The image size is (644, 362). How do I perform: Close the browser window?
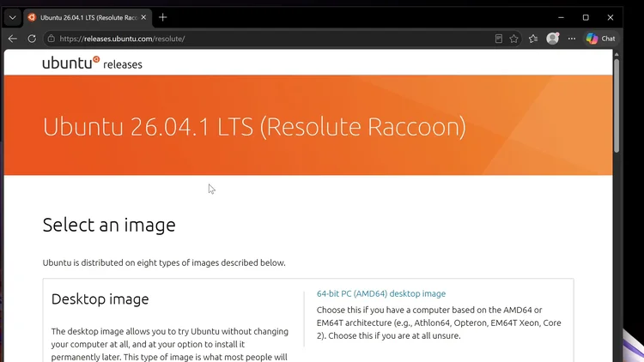(x=611, y=17)
